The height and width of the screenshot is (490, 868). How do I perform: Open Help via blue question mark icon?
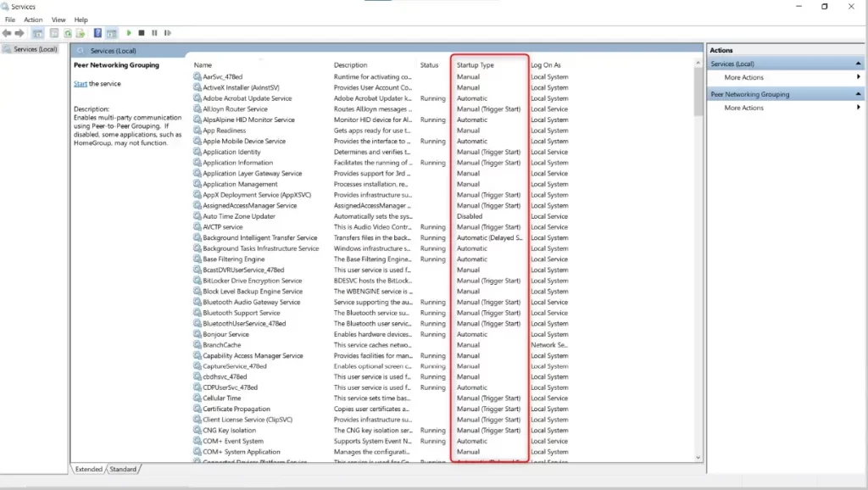(x=97, y=33)
